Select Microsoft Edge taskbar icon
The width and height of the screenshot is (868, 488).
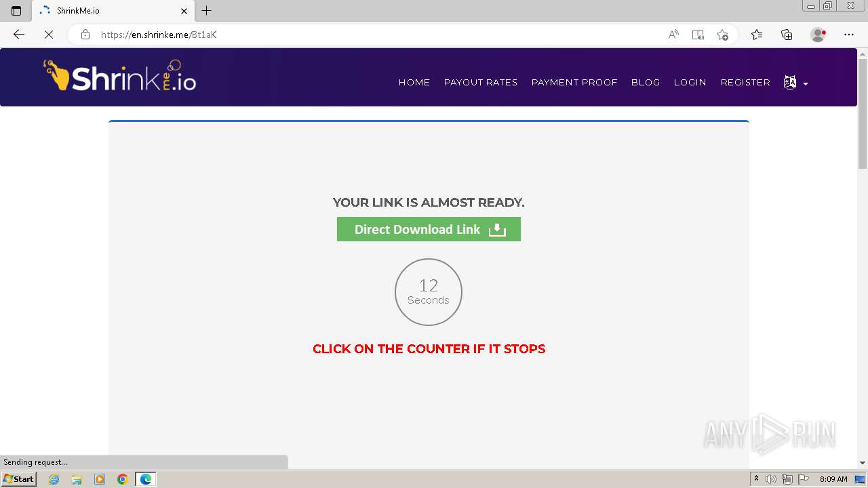tap(146, 479)
